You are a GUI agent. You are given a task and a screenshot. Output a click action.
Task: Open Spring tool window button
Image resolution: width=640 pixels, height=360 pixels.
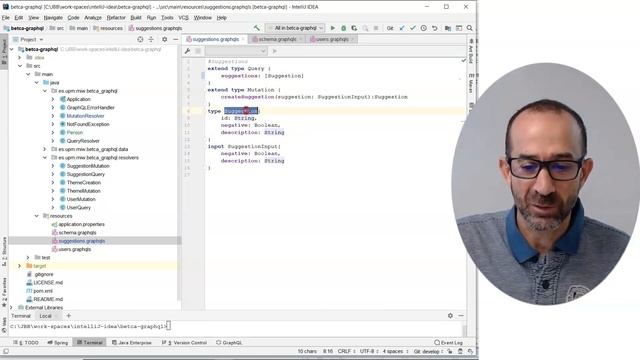click(58, 342)
